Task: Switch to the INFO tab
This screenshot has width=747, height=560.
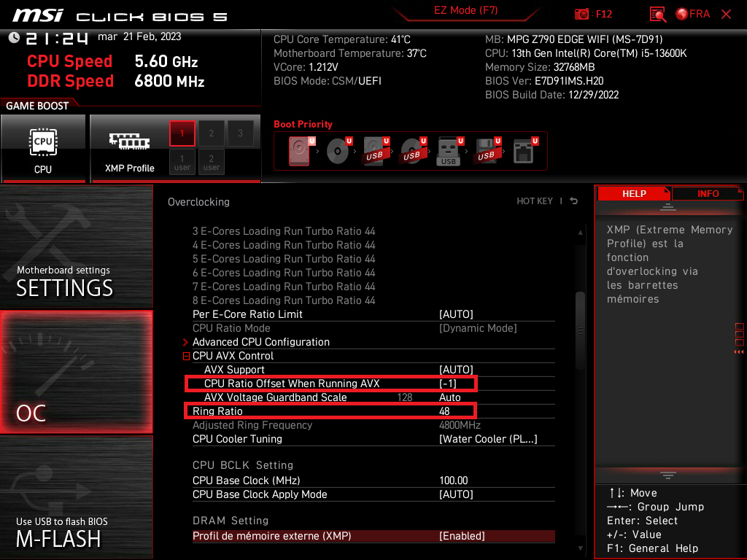Action: [x=708, y=194]
